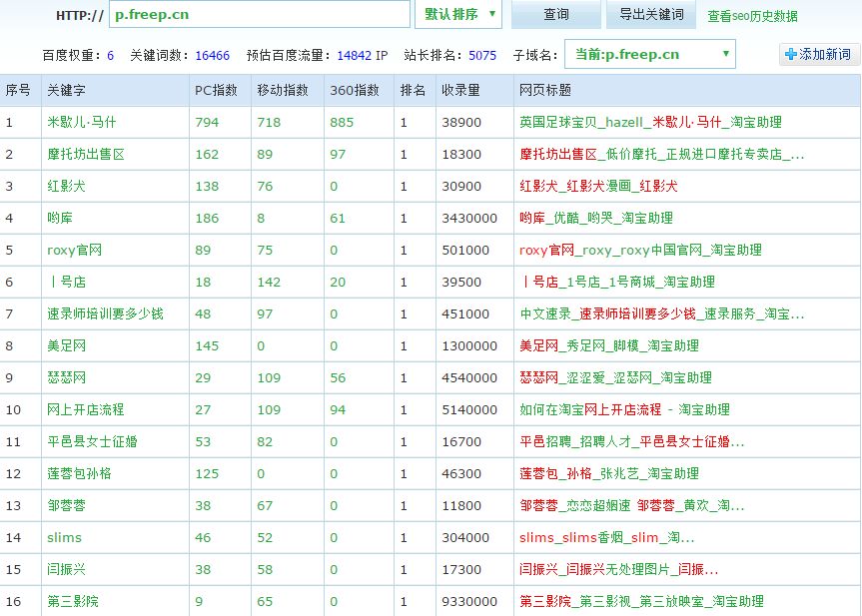Expand the 当前:p.freep.cn subdomain dropdown
The image size is (862, 616).
(x=650, y=54)
